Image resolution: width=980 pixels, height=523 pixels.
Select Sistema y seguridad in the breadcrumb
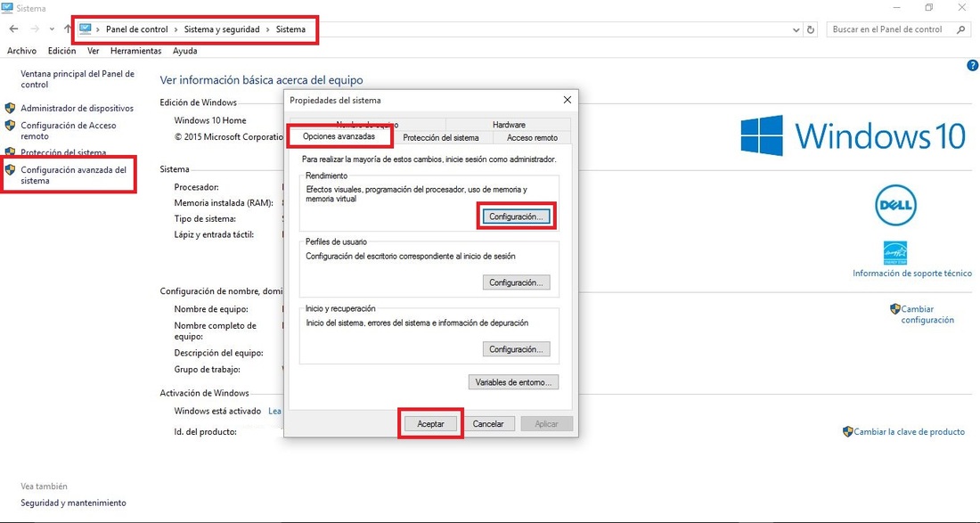point(222,29)
